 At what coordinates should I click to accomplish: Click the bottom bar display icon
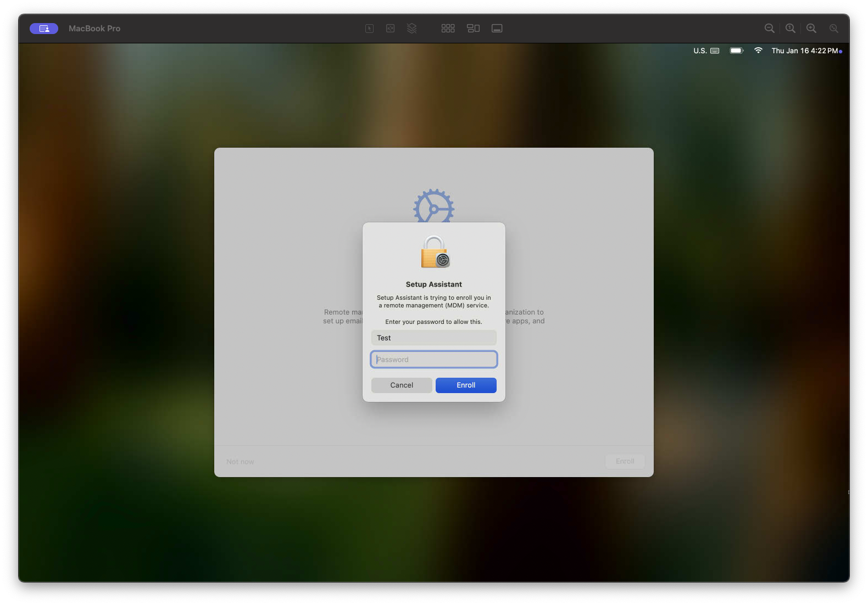tap(497, 29)
